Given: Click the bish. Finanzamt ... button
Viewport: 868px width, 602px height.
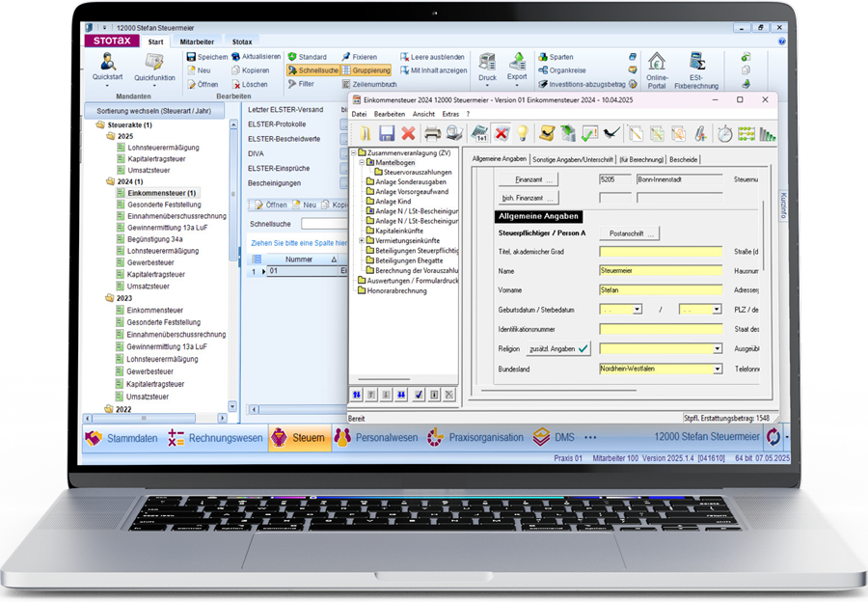Looking at the screenshot, I should click(x=529, y=198).
